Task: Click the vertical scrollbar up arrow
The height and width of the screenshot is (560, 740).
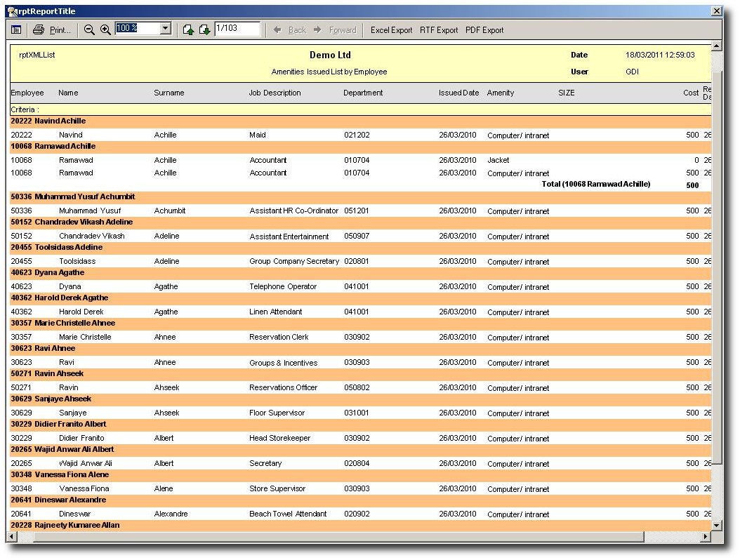Action: coord(716,46)
